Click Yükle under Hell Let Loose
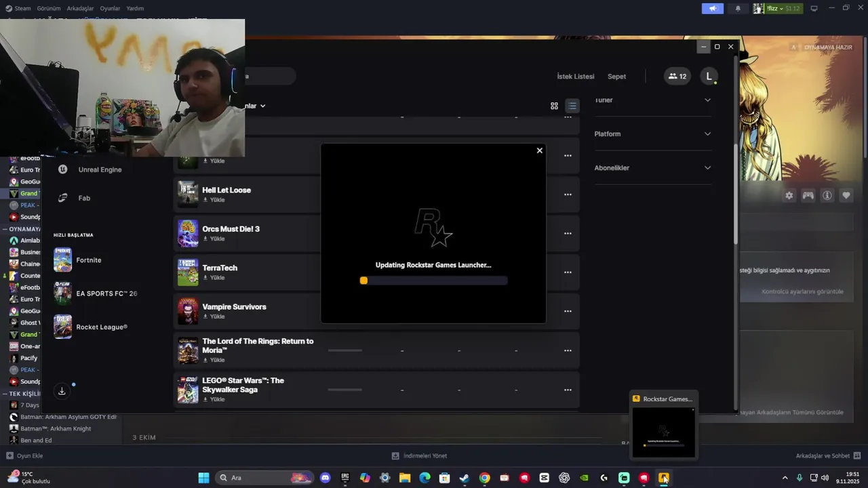The height and width of the screenshot is (488, 868). [x=214, y=200]
